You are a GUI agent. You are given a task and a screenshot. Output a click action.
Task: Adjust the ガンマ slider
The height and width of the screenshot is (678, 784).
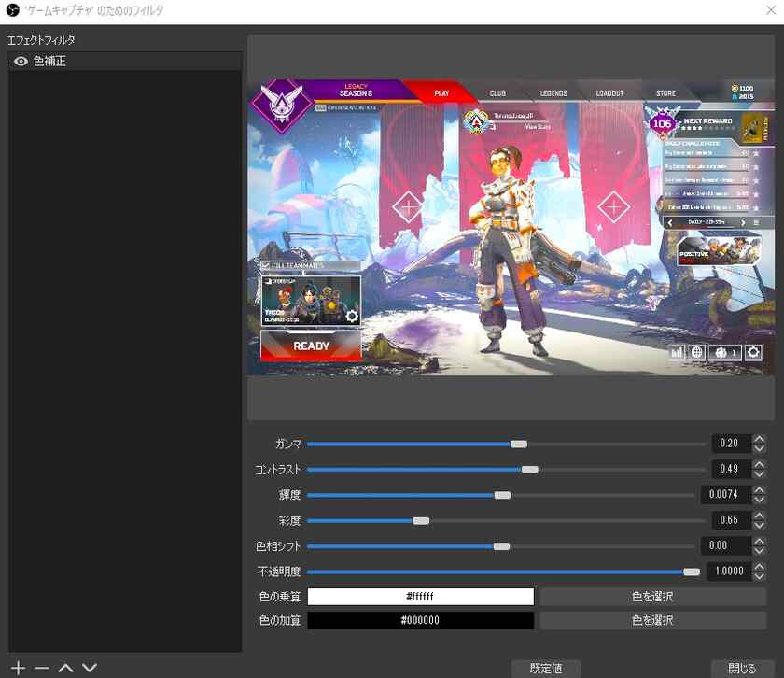[x=519, y=444]
